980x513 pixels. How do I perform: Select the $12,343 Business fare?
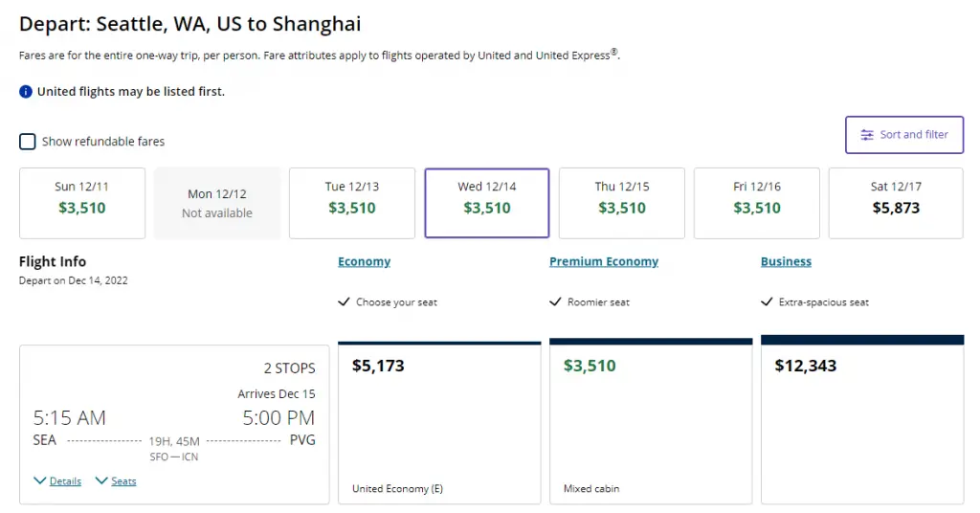[x=862, y=421]
